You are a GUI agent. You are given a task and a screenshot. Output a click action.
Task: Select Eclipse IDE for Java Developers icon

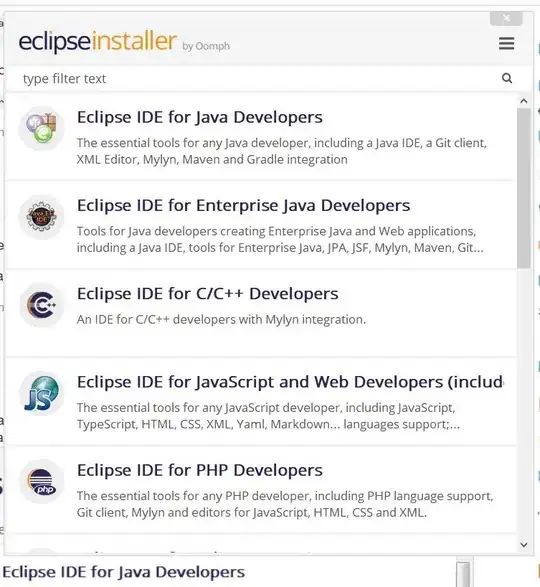coord(42,128)
